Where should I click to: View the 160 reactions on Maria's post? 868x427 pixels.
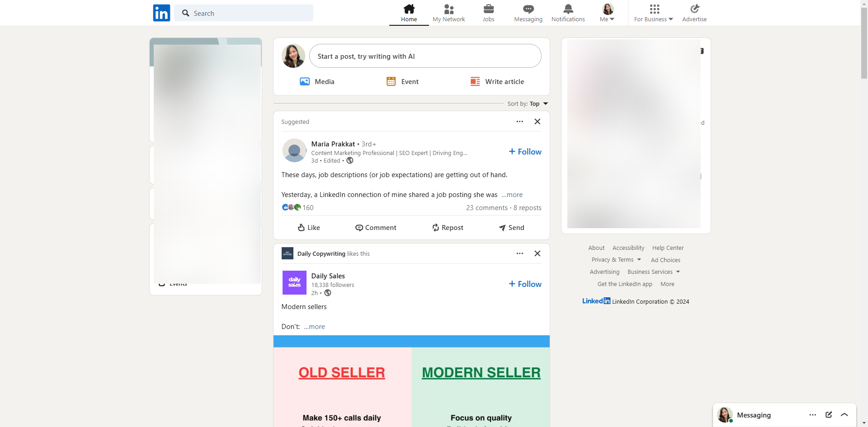coord(297,207)
